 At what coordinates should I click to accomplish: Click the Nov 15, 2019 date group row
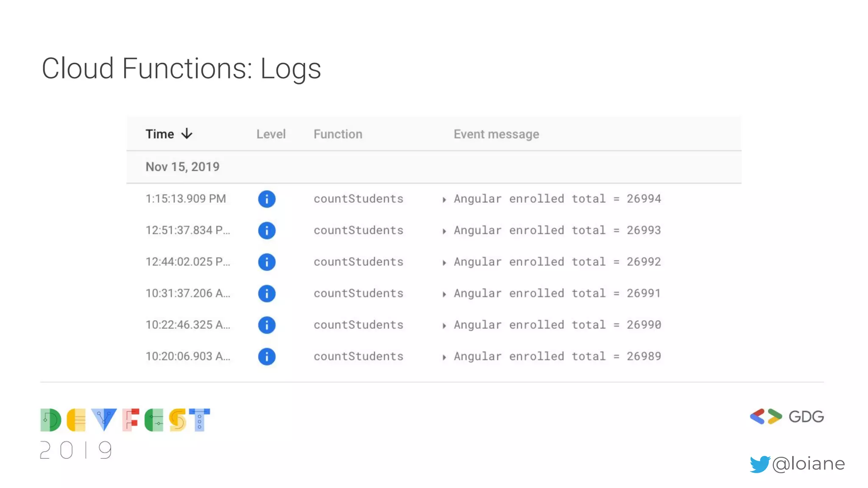434,167
